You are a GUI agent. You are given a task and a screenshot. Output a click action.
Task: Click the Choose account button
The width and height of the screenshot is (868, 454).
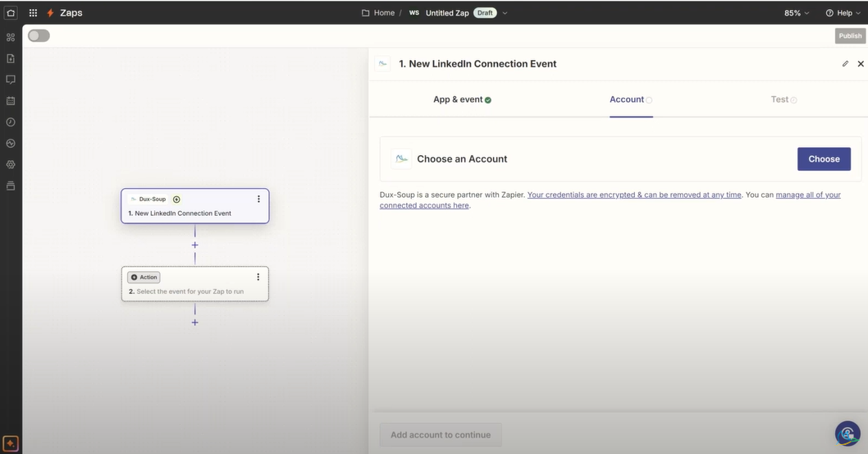click(x=824, y=159)
